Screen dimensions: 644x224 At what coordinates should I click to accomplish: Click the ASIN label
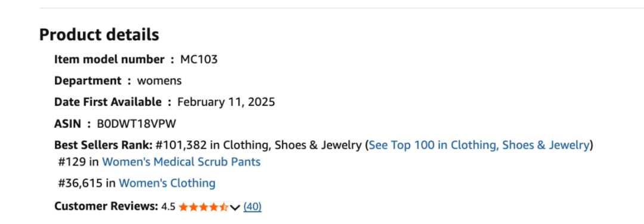(67, 124)
